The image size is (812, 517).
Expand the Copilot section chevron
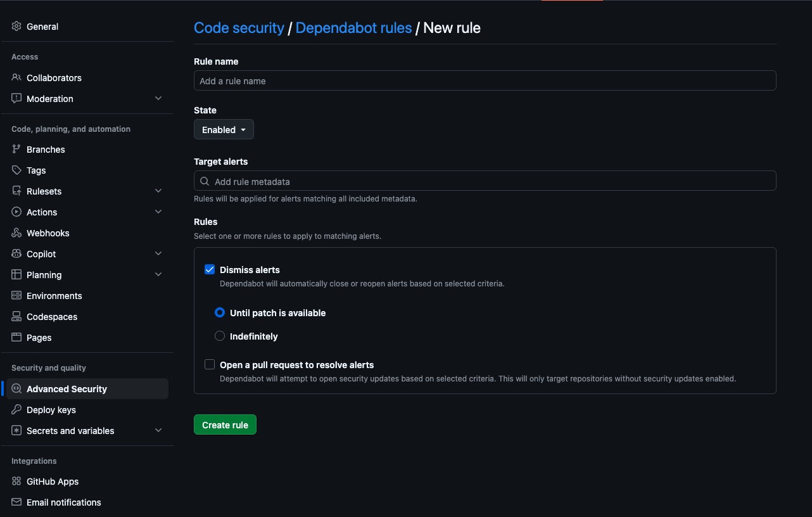[x=158, y=254]
